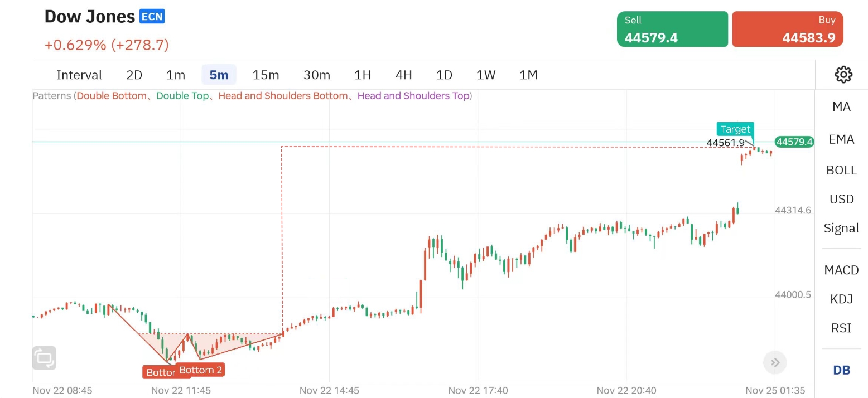
Task: Toggle the EMA indicator
Action: pos(841,139)
